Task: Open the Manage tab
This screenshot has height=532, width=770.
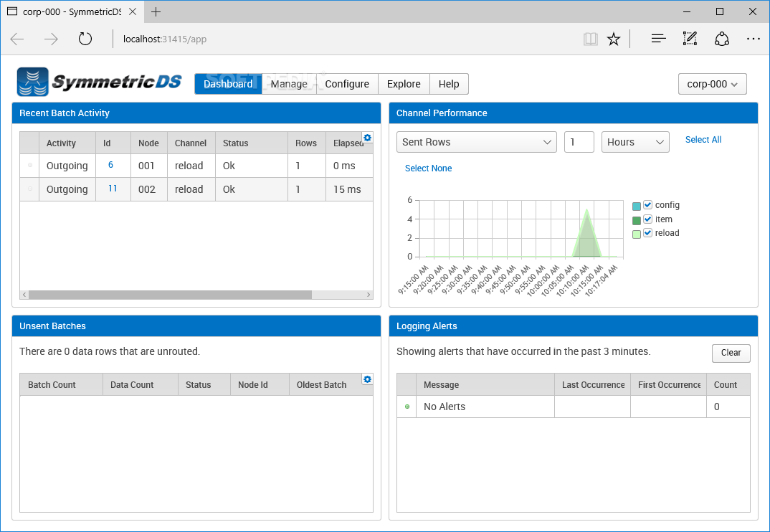Action: tap(289, 84)
